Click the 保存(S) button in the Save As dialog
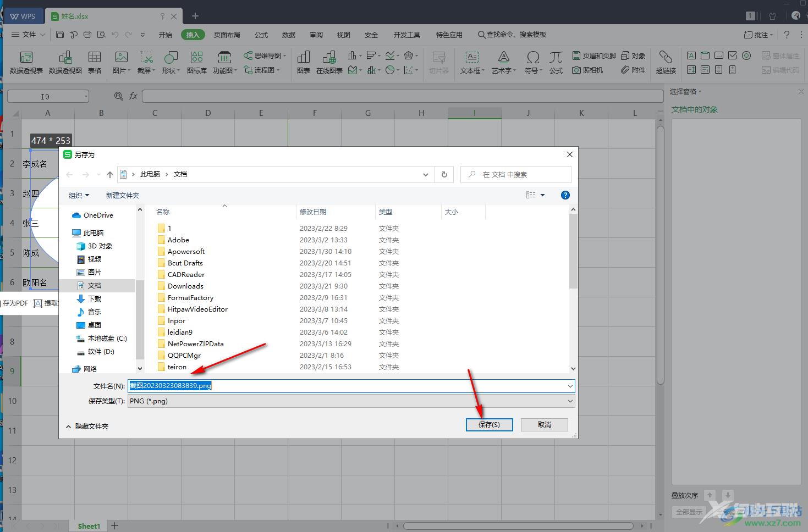This screenshot has height=532, width=808. [489, 424]
